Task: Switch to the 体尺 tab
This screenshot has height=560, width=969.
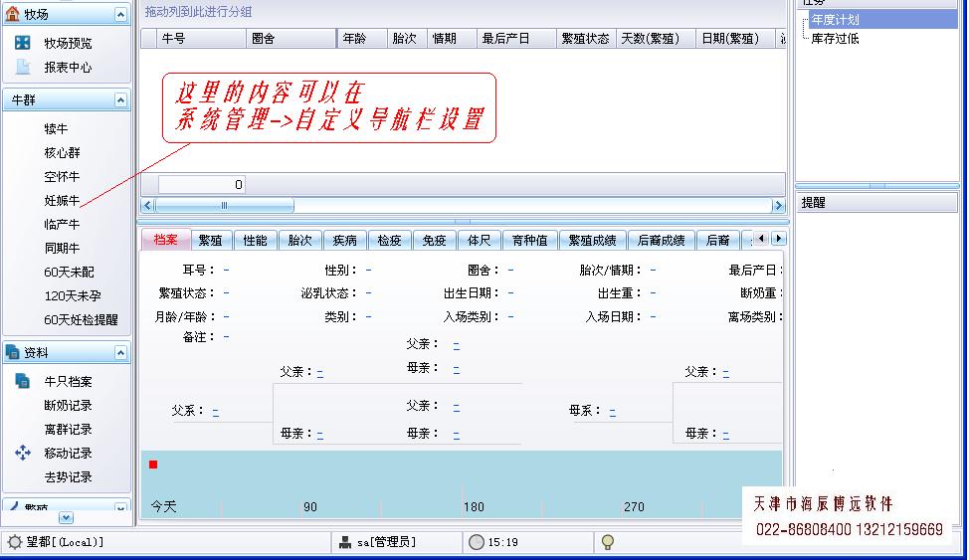Action: [480, 240]
